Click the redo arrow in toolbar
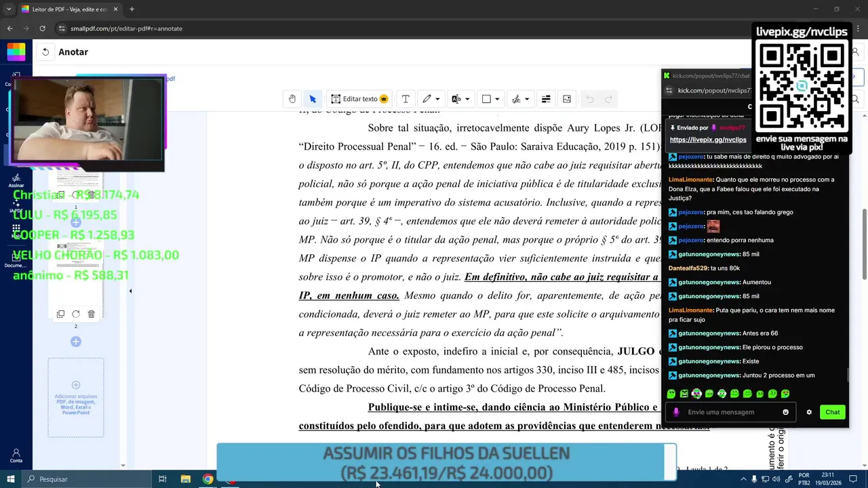This screenshot has width=868, height=488. point(609,99)
